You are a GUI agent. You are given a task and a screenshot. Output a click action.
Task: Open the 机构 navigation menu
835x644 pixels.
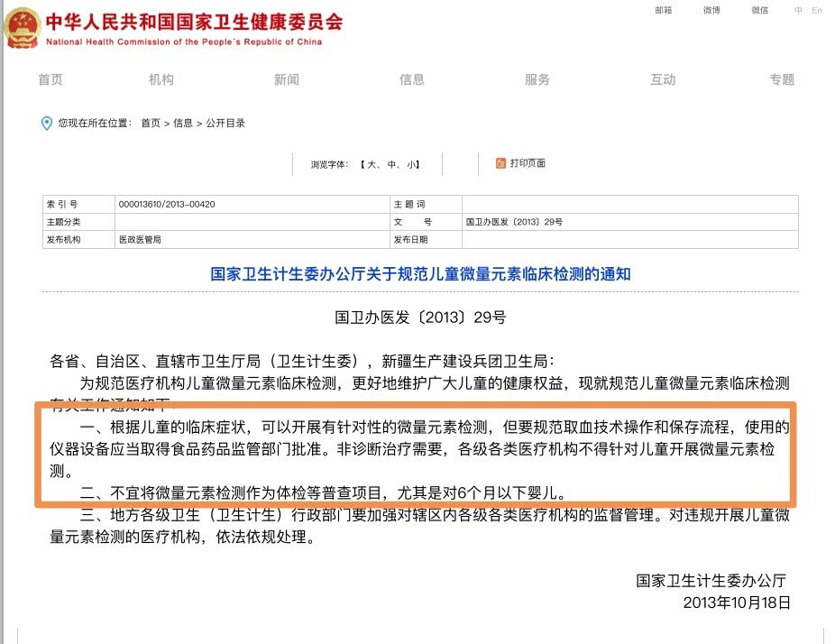[161, 79]
